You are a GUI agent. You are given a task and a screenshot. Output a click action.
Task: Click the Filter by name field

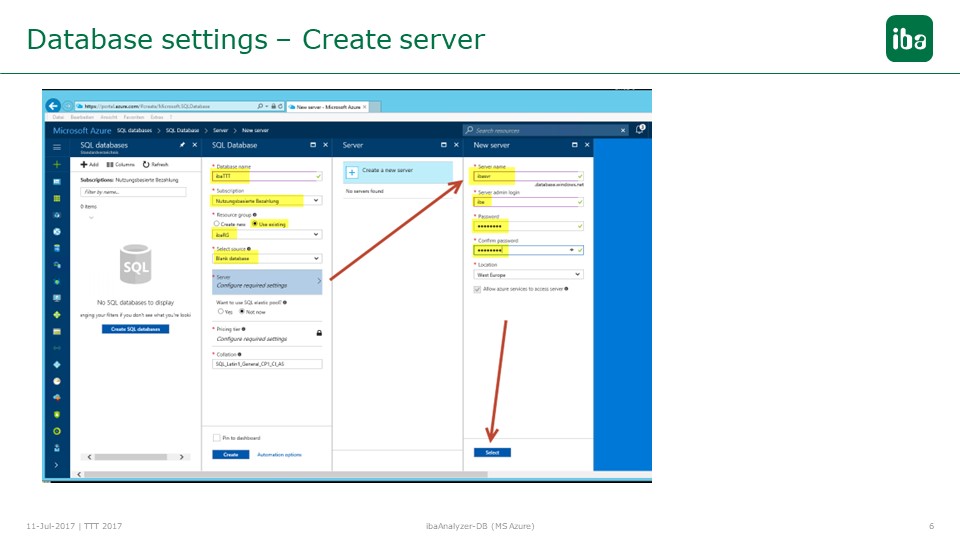(x=133, y=192)
